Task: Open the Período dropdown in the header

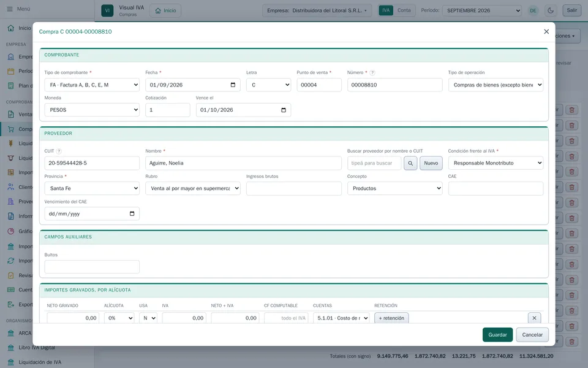Action: (x=482, y=10)
